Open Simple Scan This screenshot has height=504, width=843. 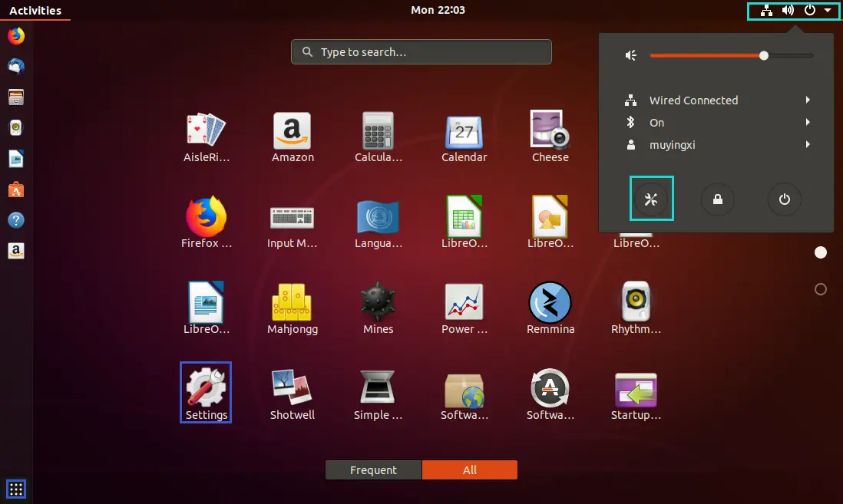378,394
